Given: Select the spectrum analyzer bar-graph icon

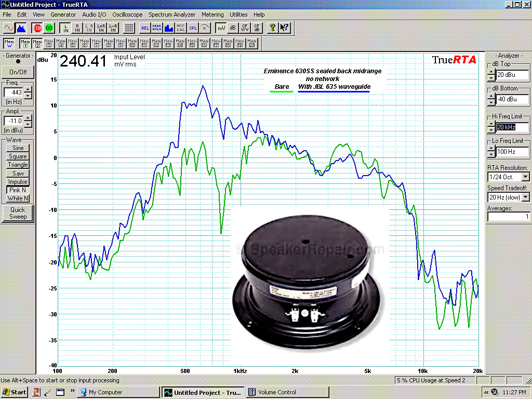Looking at the screenshot, I should tap(21, 28).
